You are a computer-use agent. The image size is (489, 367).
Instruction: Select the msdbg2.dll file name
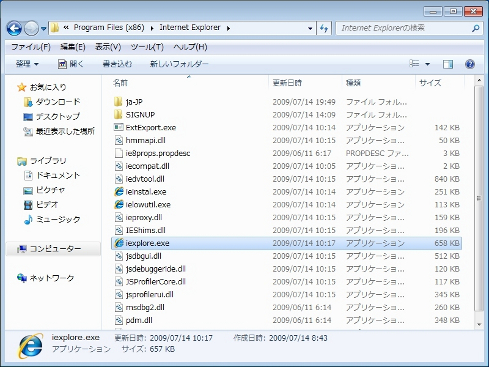[145, 307]
